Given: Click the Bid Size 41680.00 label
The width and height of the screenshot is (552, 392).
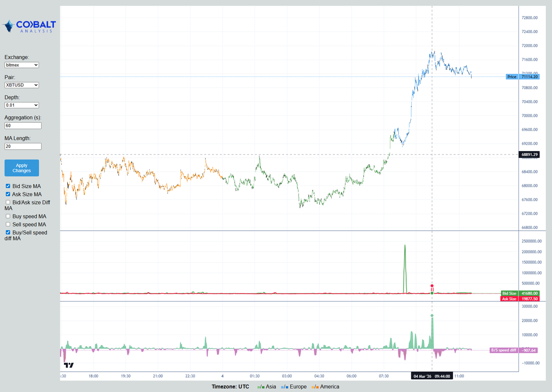Looking at the screenshot, I should pos(520,293).
